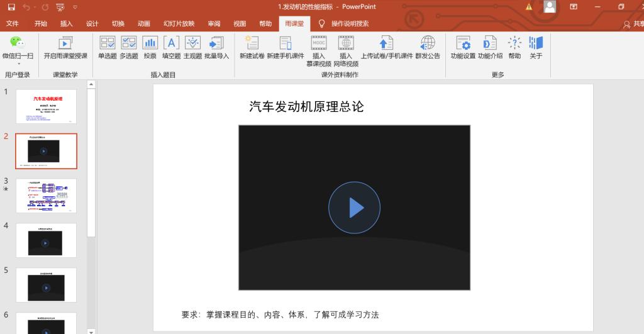Select slide 3 thumbnail with diagram

tap(46, 196)
